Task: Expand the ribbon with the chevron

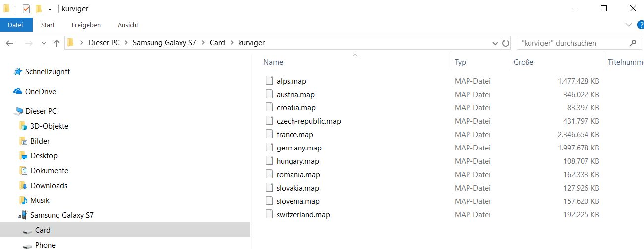Action: pyautogui.click(x=629, y=25)
